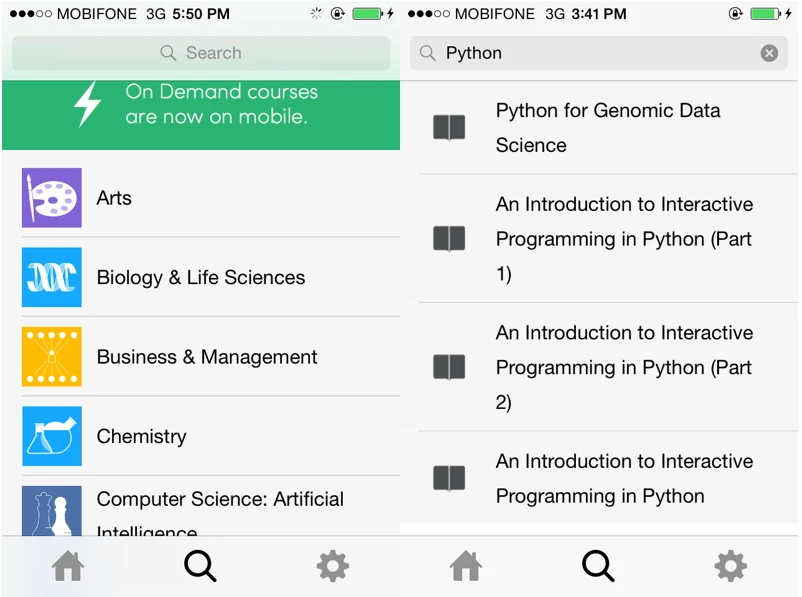The height and width of the screenshot is (597, 802).
Task: Tap the empty Search field
Action: (201, 53)
